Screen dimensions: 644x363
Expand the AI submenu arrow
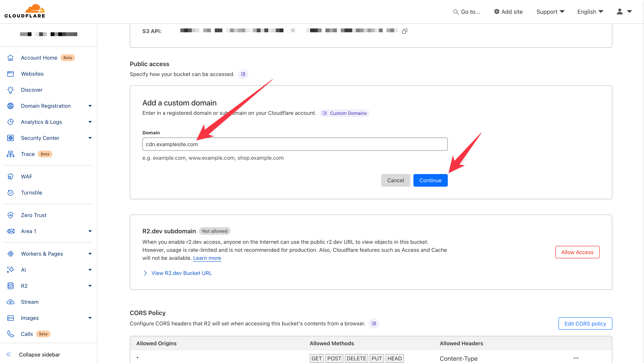tap(90, 270)
